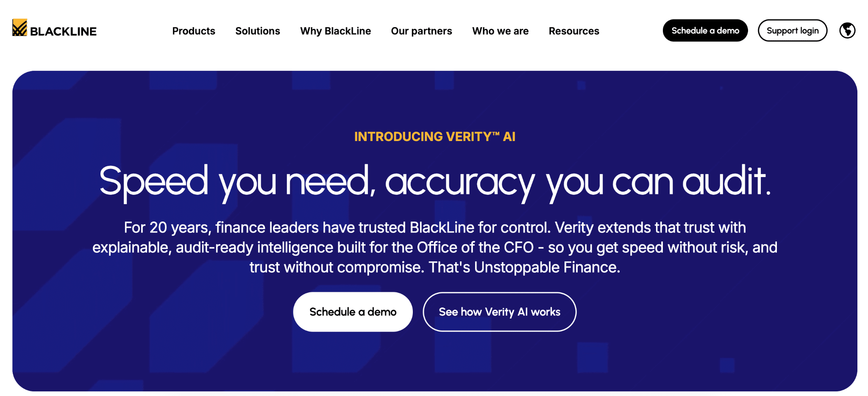Click See how Verity AI works
Viewport: 868px width, 396px height.
[x=499, y=312]
